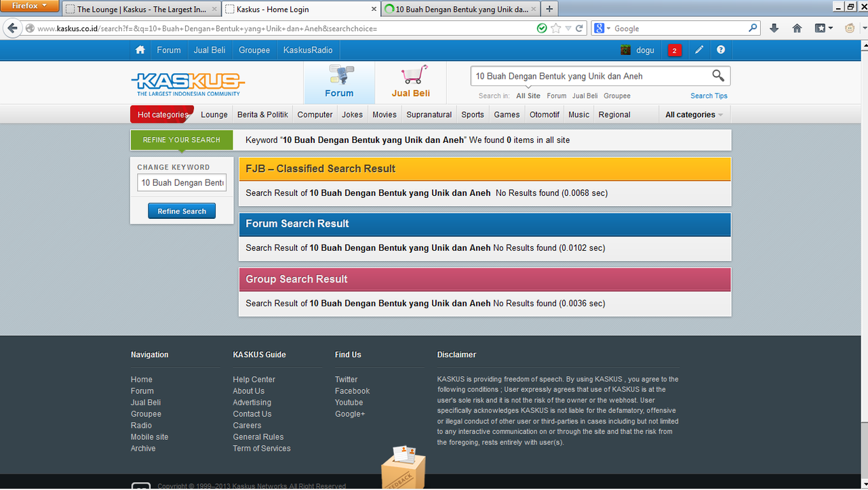Viewport: 868px width, 490px height.
Task: Click the green site security check icon
Action: click(542, 28)
